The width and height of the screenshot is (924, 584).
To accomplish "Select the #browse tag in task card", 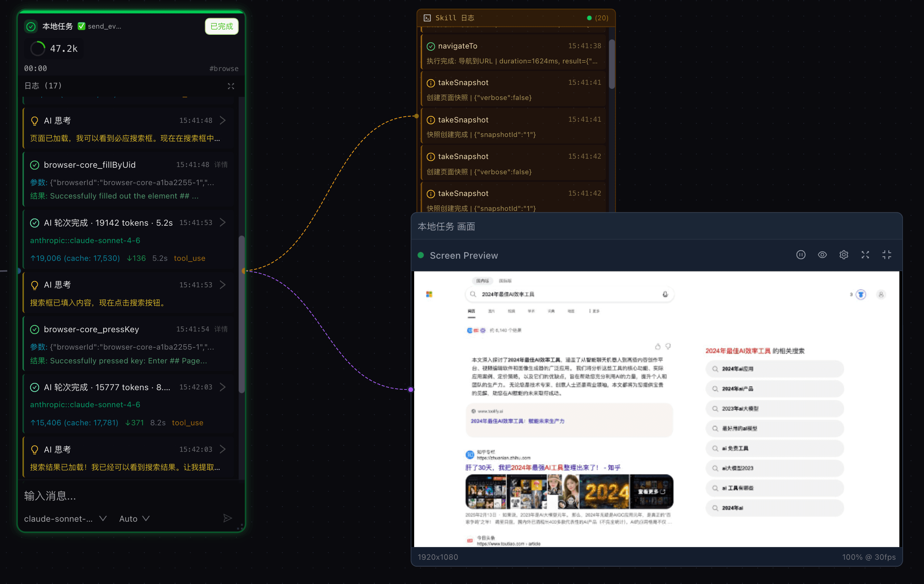I will coord(224,68).
